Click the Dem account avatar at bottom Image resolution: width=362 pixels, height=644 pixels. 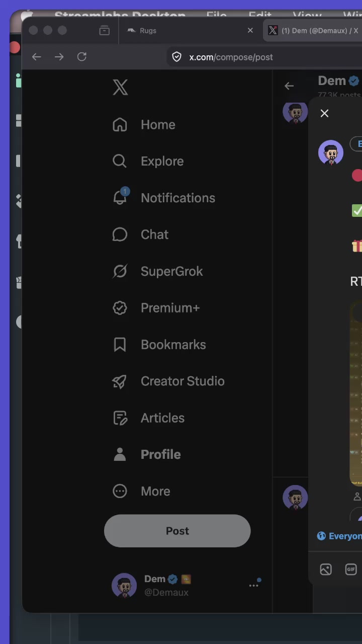coord(124,586)
